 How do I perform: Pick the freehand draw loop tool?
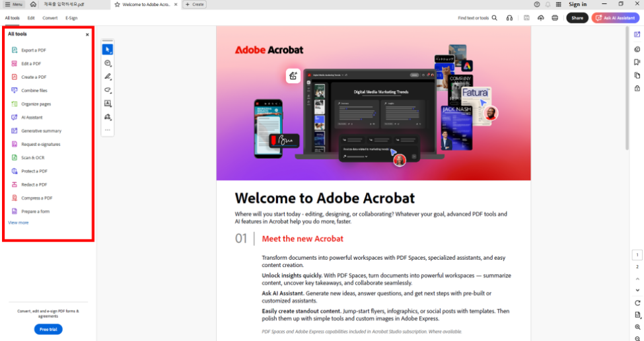coord(108,91)
